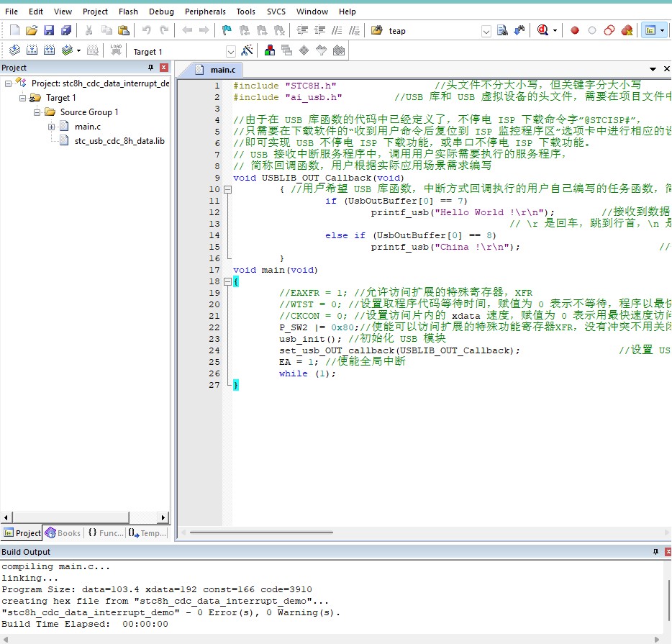Switch to the Templates tab
The width and height of the screenshot is (672, 644).
coord(147,533)
